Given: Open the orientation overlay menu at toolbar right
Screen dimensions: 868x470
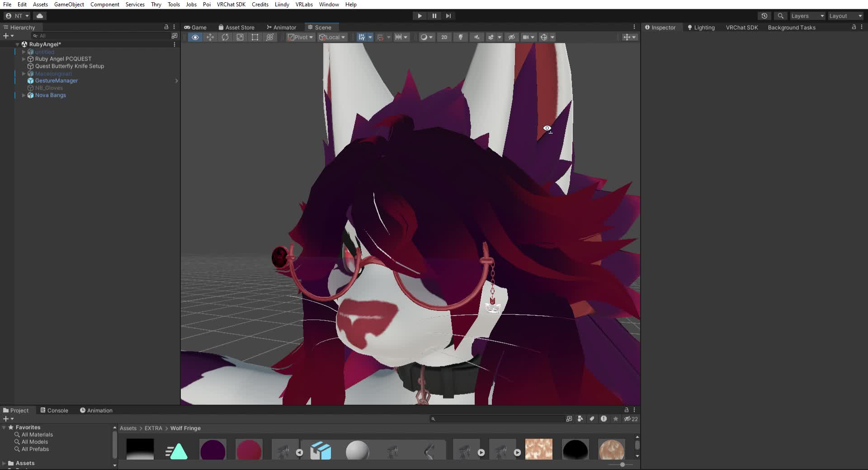Looking at the screenshot, I should (x=629, y=37).
